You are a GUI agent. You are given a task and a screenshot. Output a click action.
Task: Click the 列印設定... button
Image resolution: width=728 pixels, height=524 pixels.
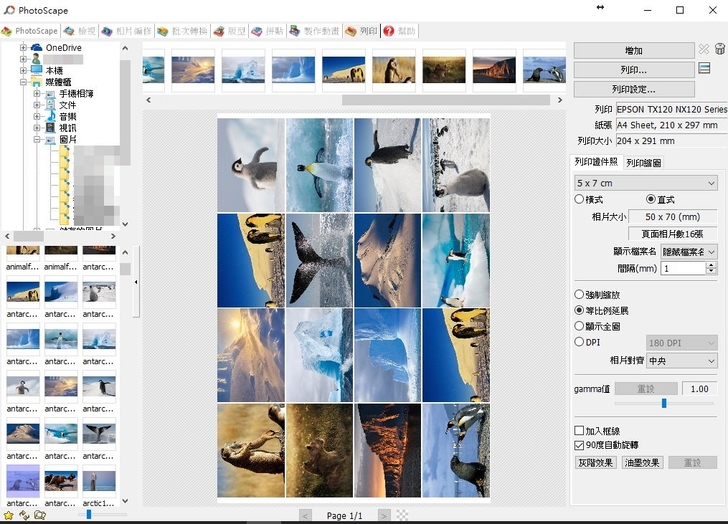633,89
